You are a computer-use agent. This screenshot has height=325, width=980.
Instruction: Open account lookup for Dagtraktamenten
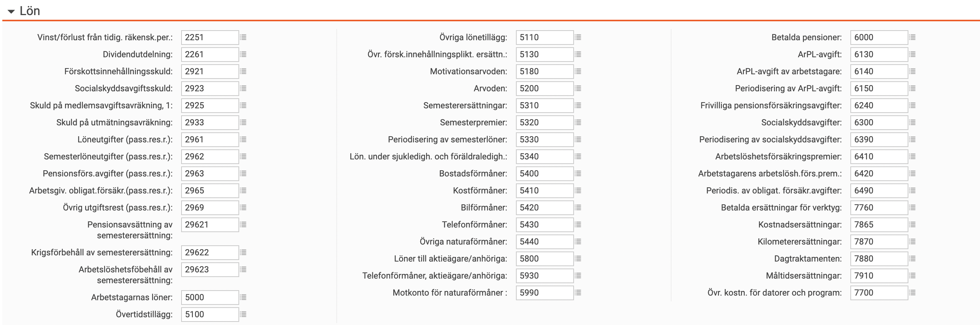pyautogui.click(x=913, y=258)
